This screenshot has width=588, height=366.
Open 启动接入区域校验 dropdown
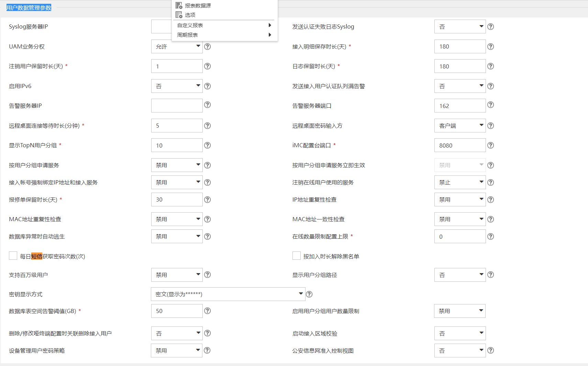[460, 333]
